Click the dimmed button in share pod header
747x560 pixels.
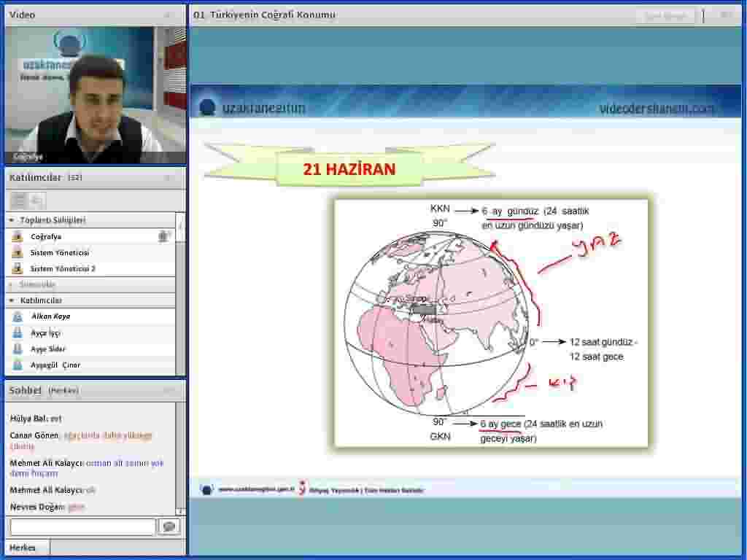coord(665,16)
